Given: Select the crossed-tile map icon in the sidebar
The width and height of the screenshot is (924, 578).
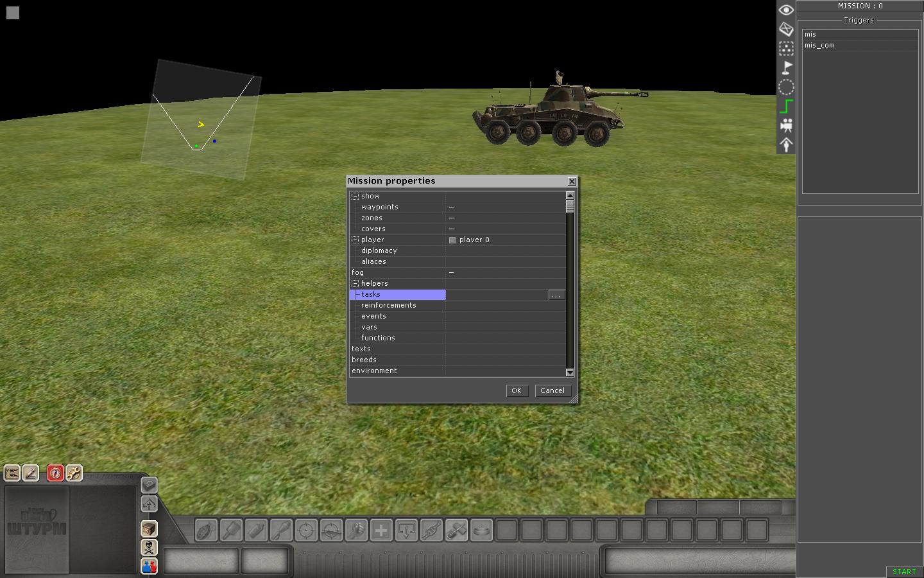Looking at the screenshot, I should (786, 29).
